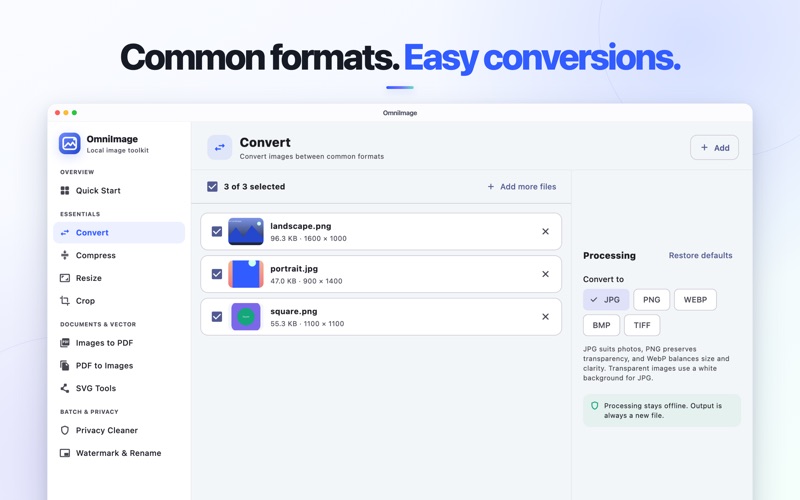This screenshot has width=800, height=500.
Task: Select WEBP as output format
Action: pyautogui.click(x=695, y=299)
